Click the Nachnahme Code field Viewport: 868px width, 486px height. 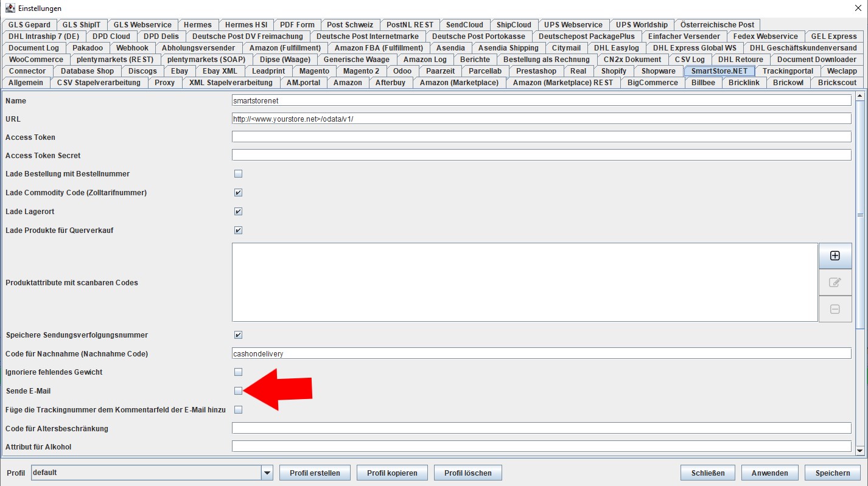(x=542, y=353)
